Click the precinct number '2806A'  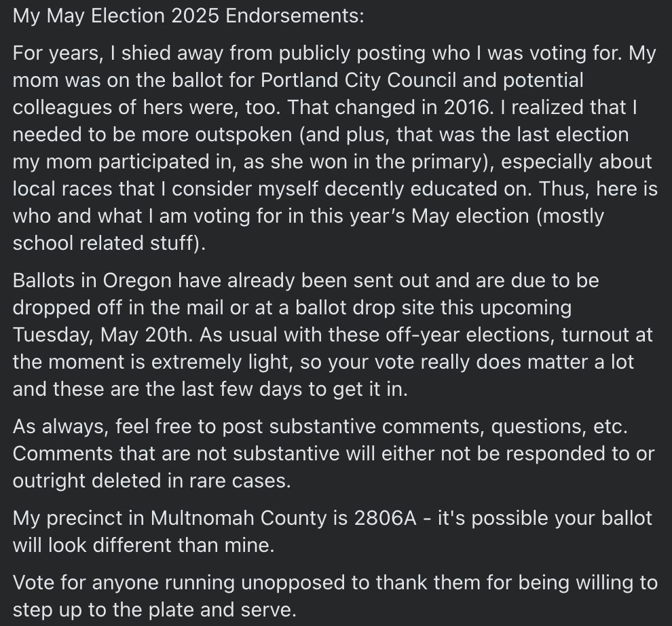386,518
